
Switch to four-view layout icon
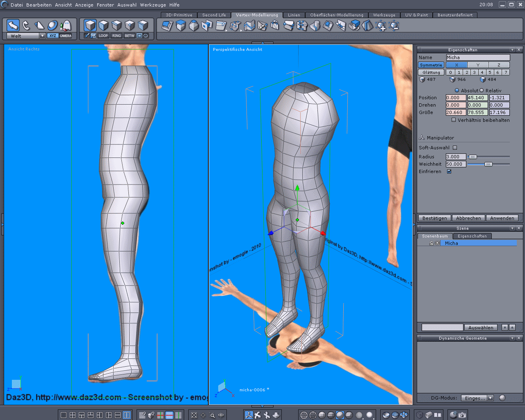[x=73, y=415]
